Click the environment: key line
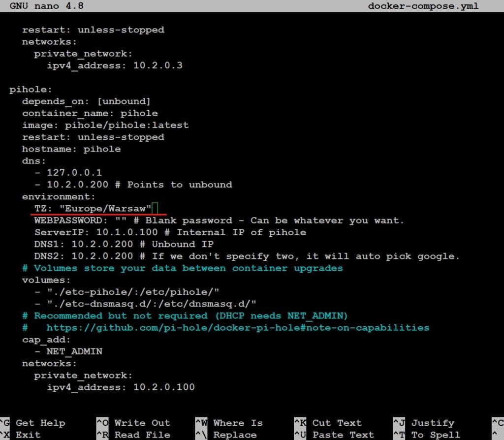Viewport: 504px width, 440px height. [59, 197]
